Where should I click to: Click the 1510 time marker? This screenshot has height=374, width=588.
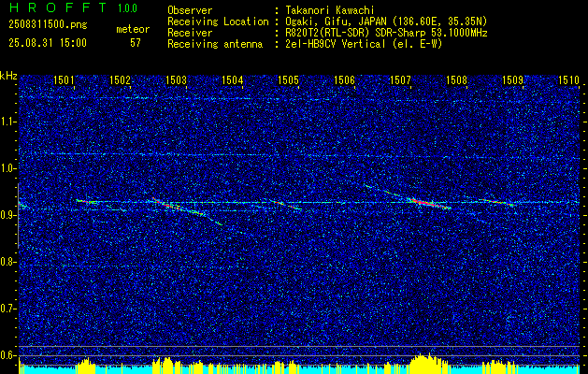coord(569,79)
